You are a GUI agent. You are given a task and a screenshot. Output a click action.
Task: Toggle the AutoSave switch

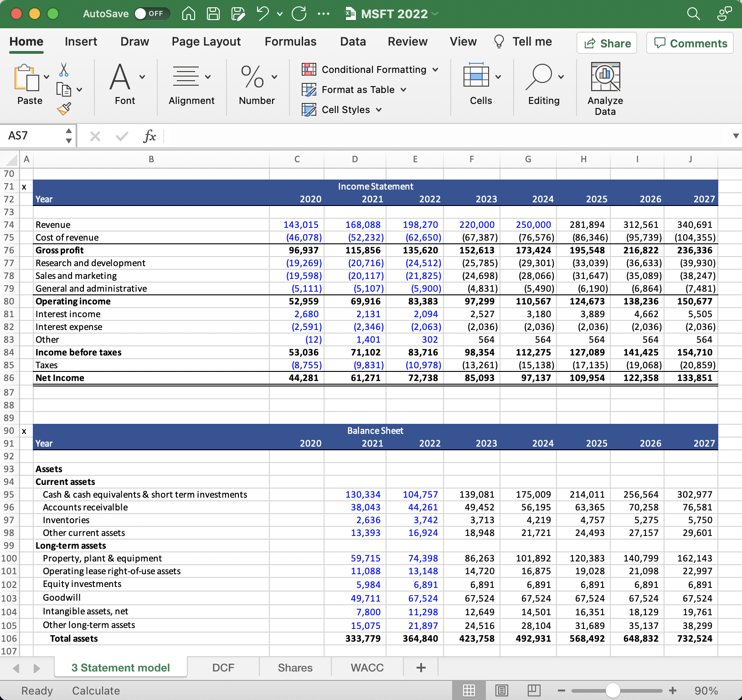[x=152, y=14]
